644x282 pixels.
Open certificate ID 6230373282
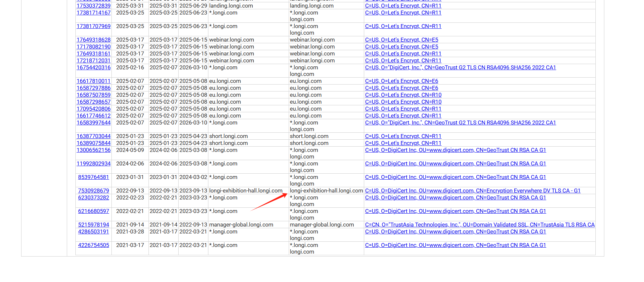(94, 197)
